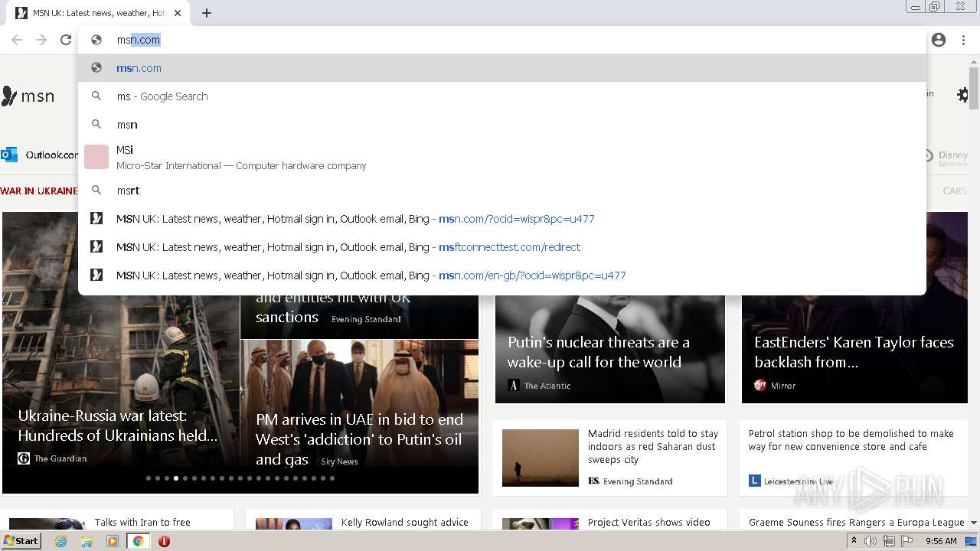The height and width of the screenshot is (551, 980).
Task: Open Windows Explorer folder taskbar icon
Action: click(x=87, y=541)
